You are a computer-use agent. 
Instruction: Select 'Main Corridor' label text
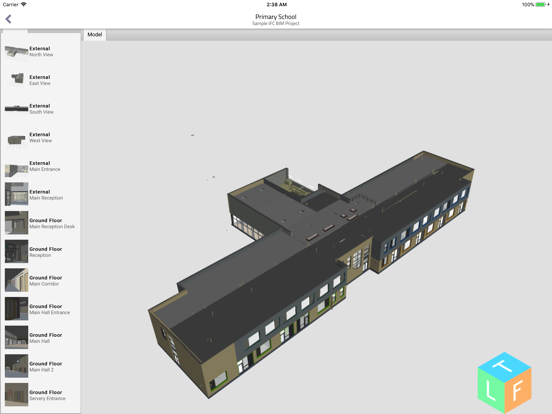(x=44, y=284)
